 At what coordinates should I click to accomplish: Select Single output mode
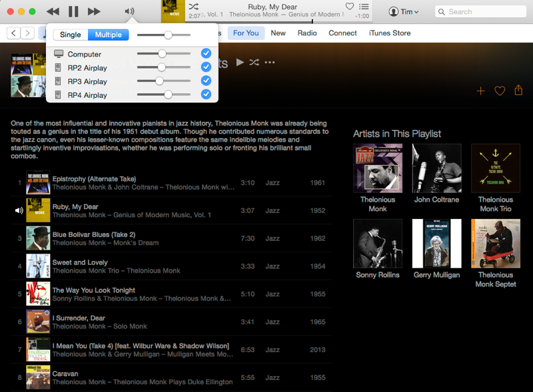(71, 35)
